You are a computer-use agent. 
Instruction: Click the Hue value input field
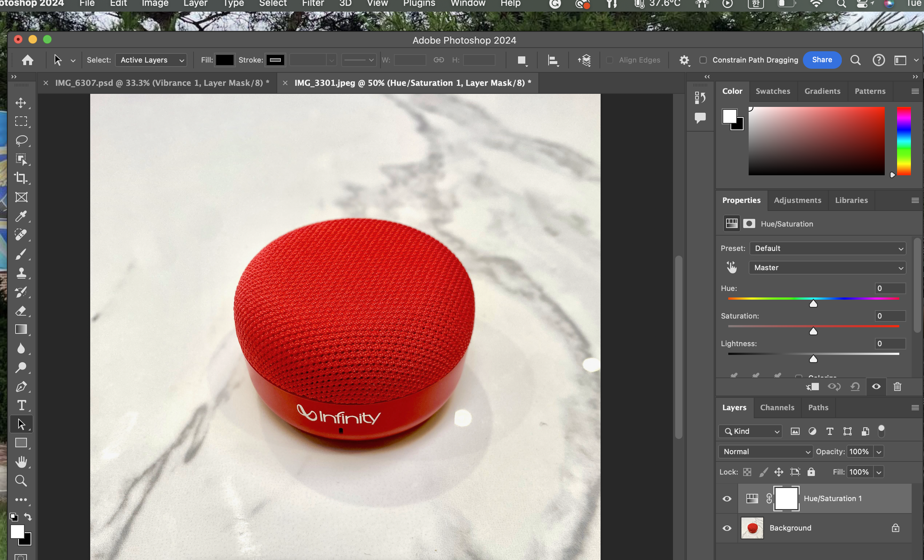(890, 288)
